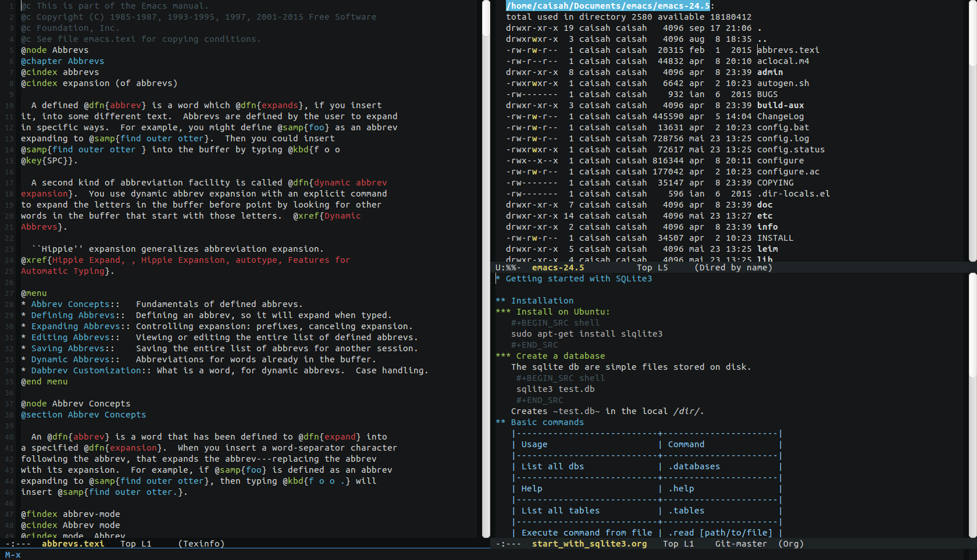Select the '.help' table cell
This screenshot has width=977, height=560.
coord(681,488)
